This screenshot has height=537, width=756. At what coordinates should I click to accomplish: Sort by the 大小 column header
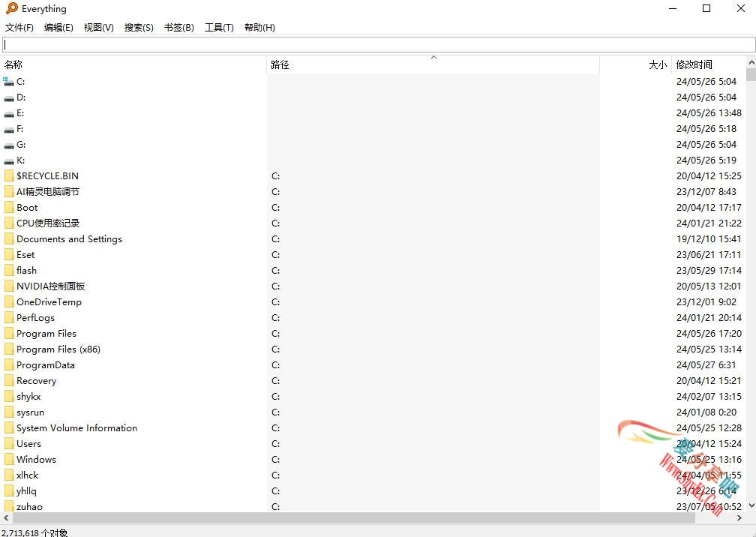click(x=635, y=64)
